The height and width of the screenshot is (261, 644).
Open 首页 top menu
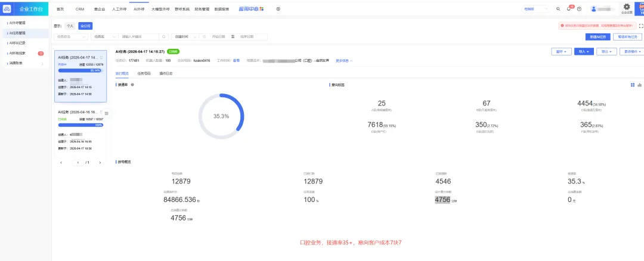tap(60, 8)
